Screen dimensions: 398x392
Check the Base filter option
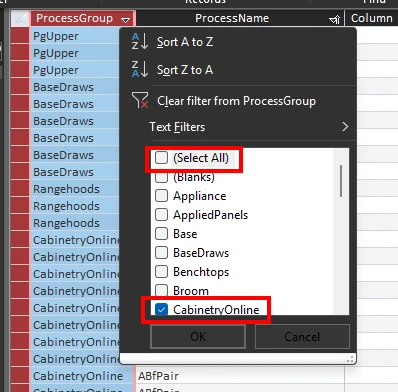click(x=161, y=234)
